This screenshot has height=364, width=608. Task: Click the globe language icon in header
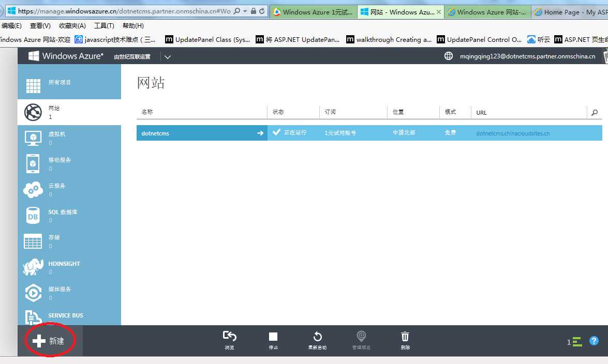click(449, 56)
